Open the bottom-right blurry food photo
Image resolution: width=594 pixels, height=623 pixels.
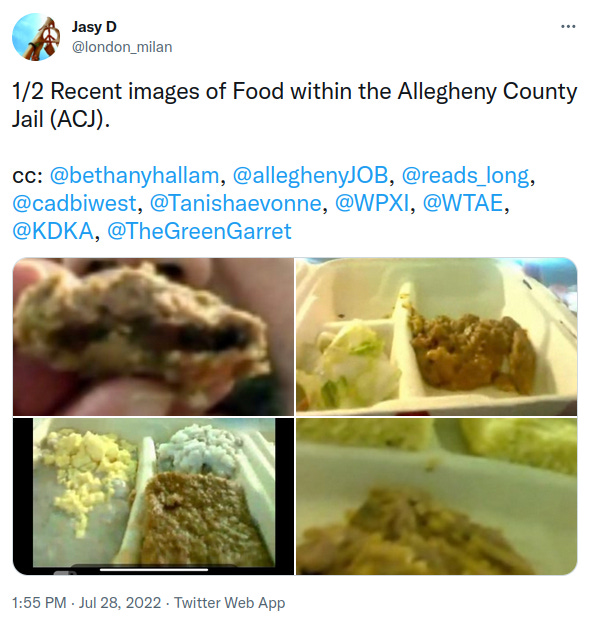tap(436, 496)
